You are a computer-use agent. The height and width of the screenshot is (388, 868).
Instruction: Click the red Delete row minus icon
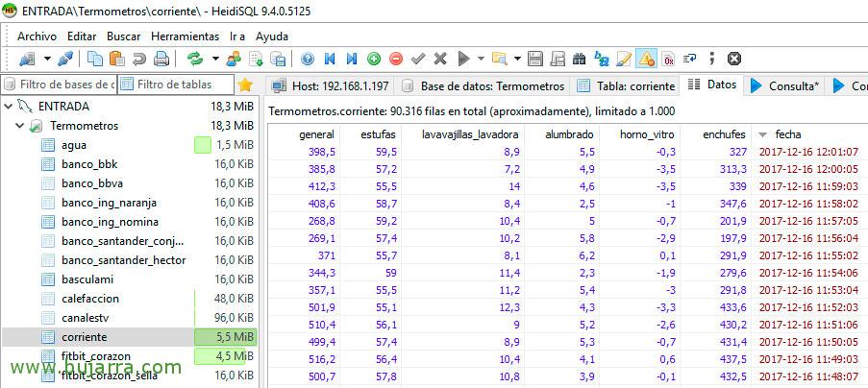pyautogui.click(x=396, y=59)
